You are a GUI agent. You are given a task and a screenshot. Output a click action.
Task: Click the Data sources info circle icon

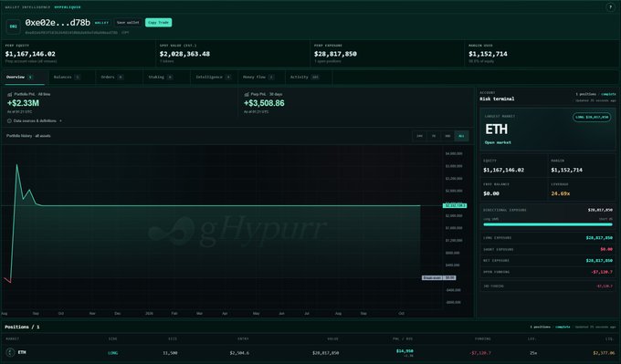pos(9,120)
